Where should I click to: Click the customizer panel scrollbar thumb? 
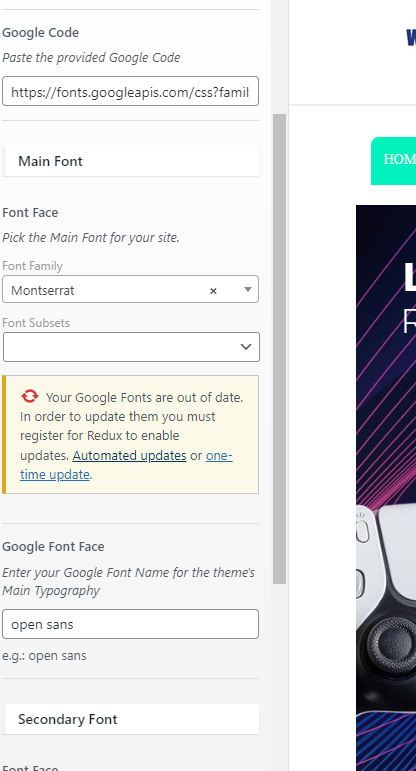[x=279, y=349]
